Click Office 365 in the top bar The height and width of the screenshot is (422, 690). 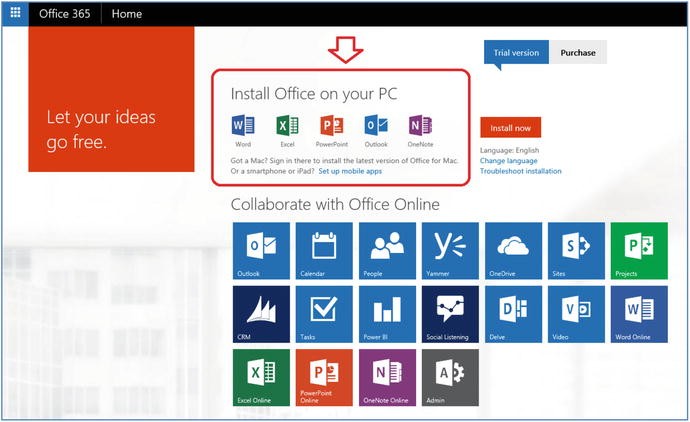point(65,14)
